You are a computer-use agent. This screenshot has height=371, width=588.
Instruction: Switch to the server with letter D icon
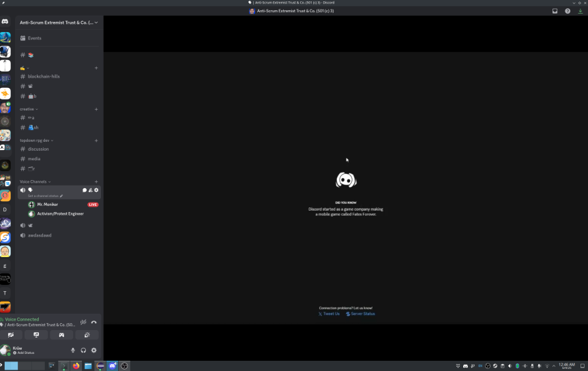(x=5, y=210)
